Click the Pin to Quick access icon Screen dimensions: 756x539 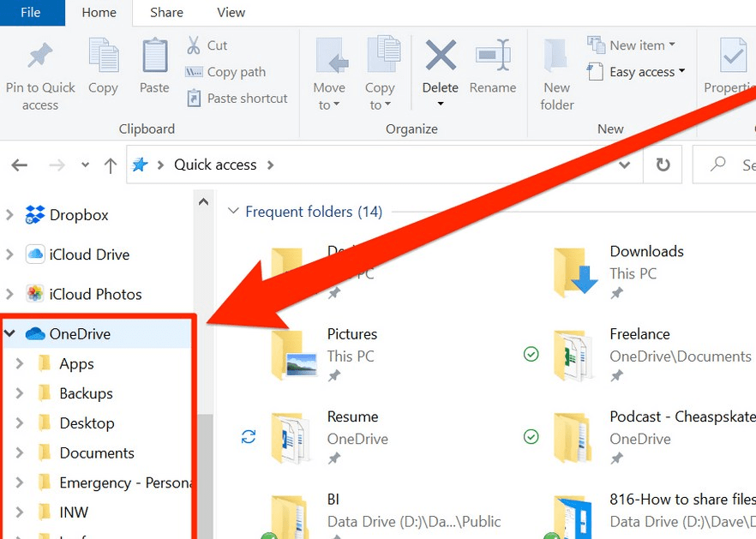[40, 56]
